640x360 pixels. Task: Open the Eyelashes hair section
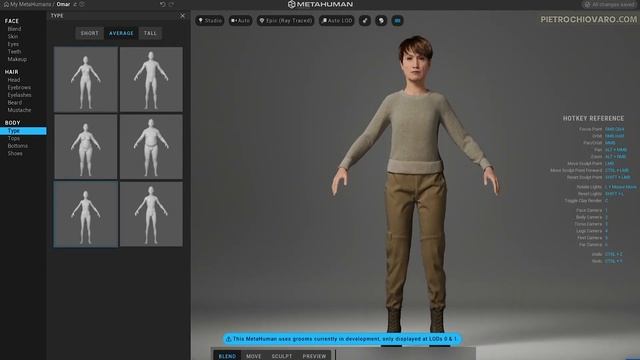coord(19,95)
